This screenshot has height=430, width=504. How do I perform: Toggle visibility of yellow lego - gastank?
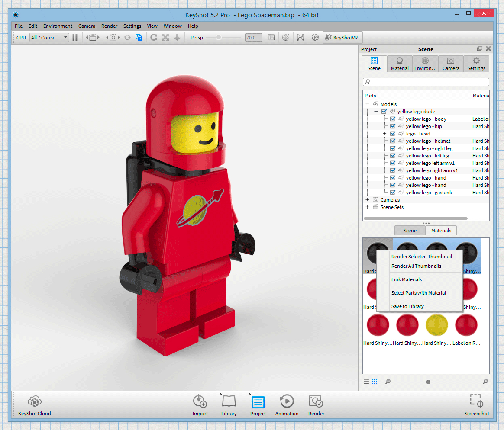click(392, 193)
